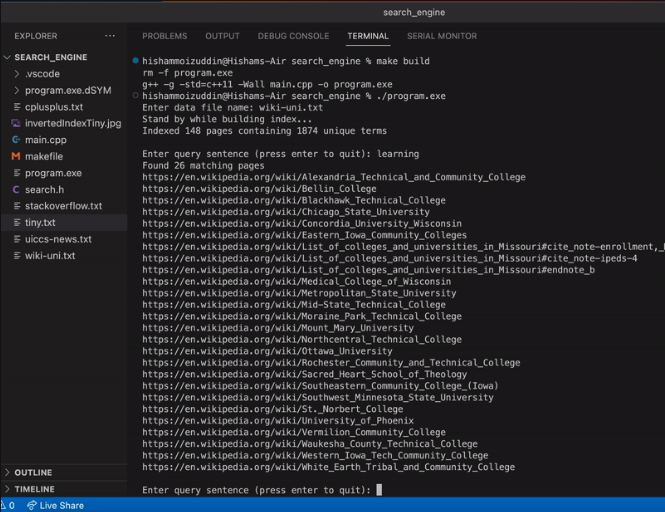Open tiny.txt from the explorer
Image resolution: width=665 pixels, height=512 pixels.
(40, 223)
